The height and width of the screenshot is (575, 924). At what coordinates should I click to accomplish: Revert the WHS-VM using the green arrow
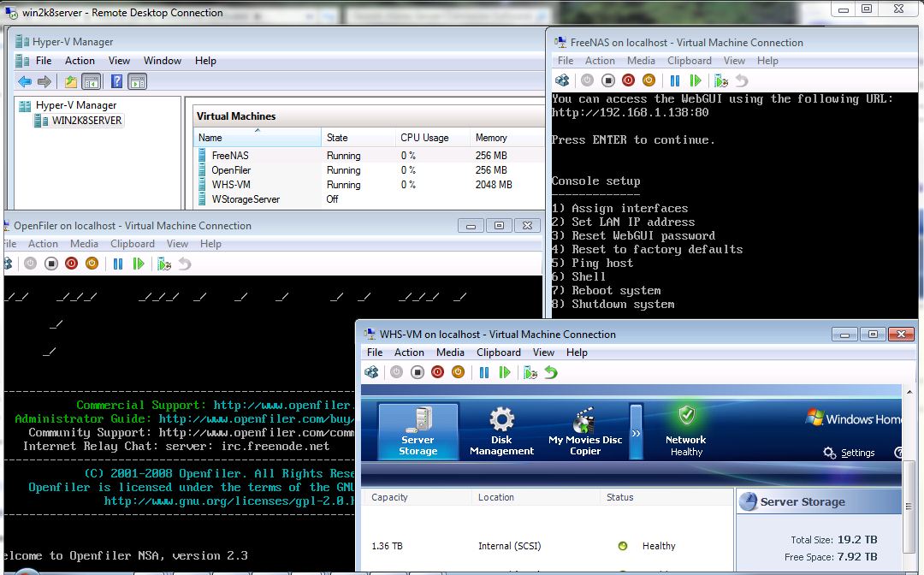551,372
